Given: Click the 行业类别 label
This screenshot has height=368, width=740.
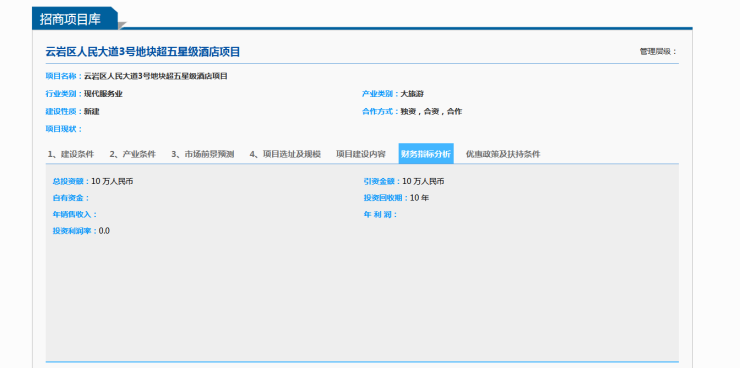Looking at the screenshot, I should pyautogui.click(x=64, y=94).
